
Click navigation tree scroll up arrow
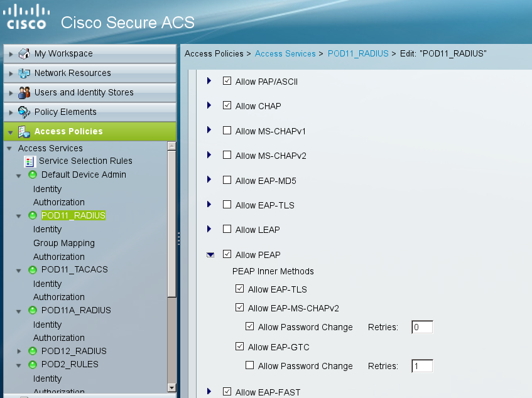[171, 146]
